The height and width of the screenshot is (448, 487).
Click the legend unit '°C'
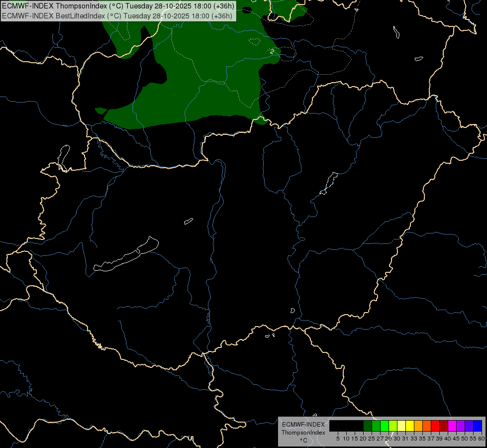click(304, 441)
